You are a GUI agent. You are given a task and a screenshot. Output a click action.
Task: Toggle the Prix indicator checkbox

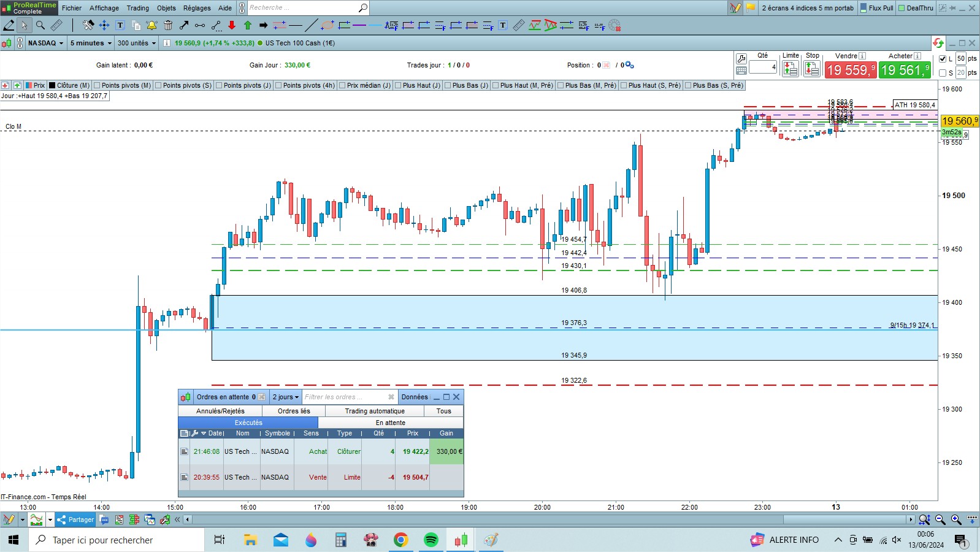(x=29, y=85)
